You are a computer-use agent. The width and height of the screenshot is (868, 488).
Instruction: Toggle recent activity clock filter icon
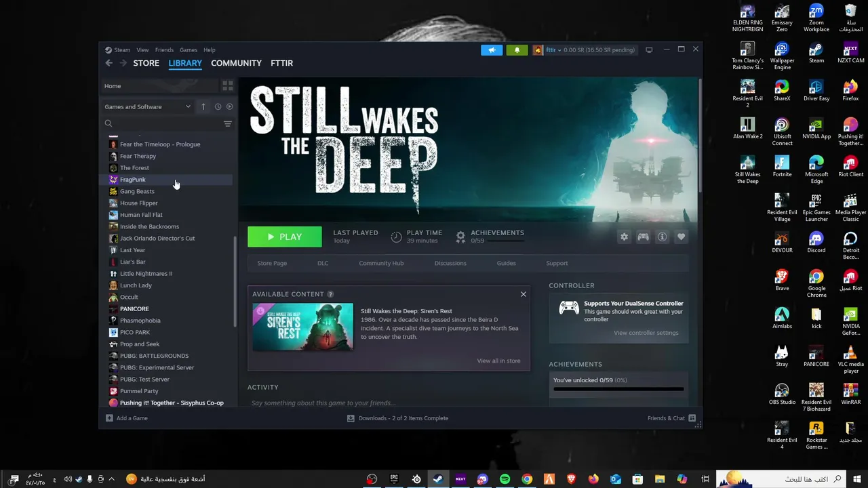218,106
